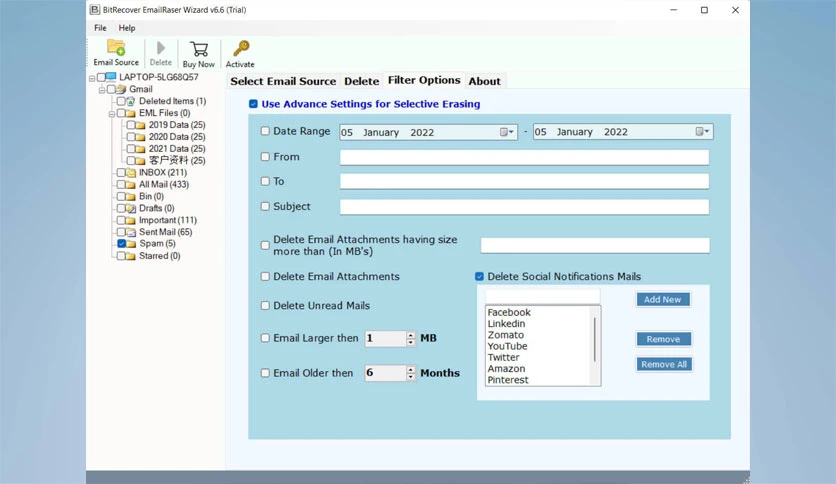The image size is (836, 484).
Task: Click the Remove All button
Action: tap(664, 364)
